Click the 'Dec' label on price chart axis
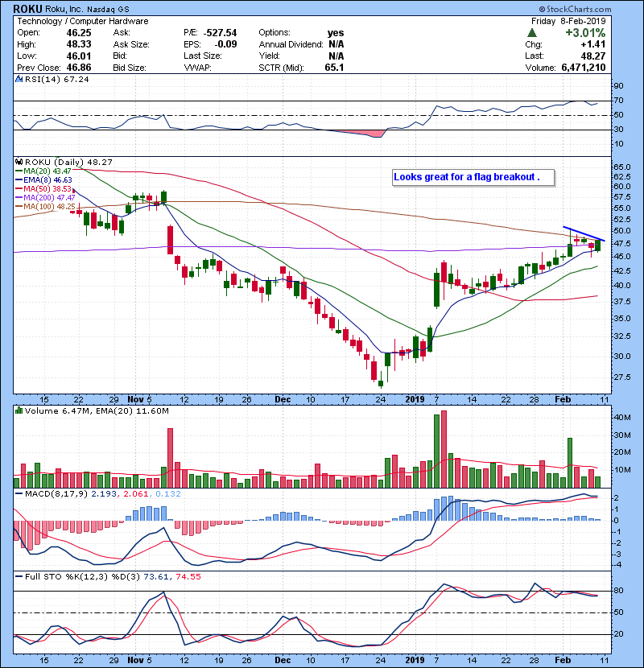Screen dimensions: 644x668 click(283, 399)
